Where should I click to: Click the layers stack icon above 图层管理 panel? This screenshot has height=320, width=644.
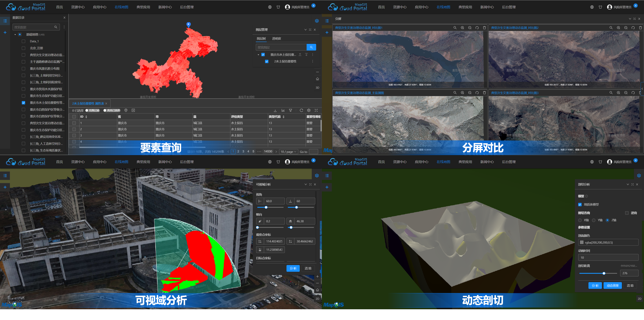click(x=317, y=21)
